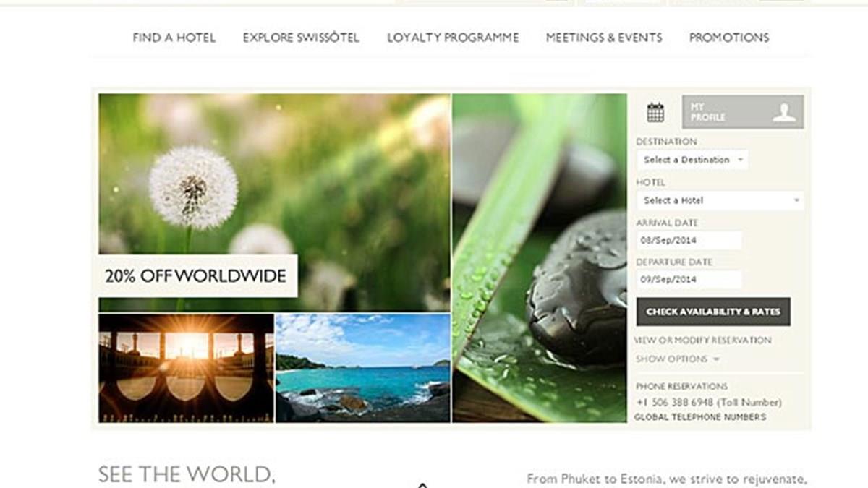Expand the Select a Hotel dropdown

(720, 200)
